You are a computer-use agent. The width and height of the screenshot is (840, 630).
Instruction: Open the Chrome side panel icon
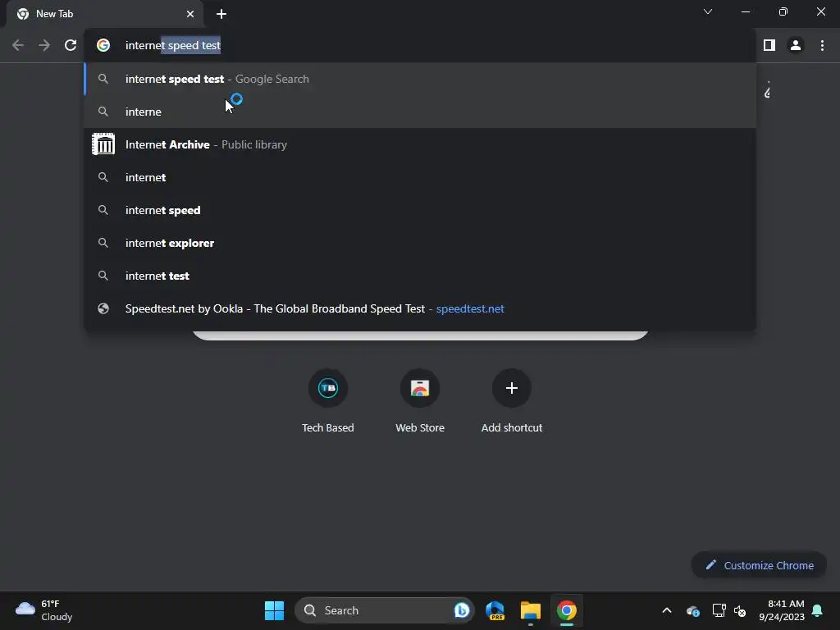click(x=769, y=45)
